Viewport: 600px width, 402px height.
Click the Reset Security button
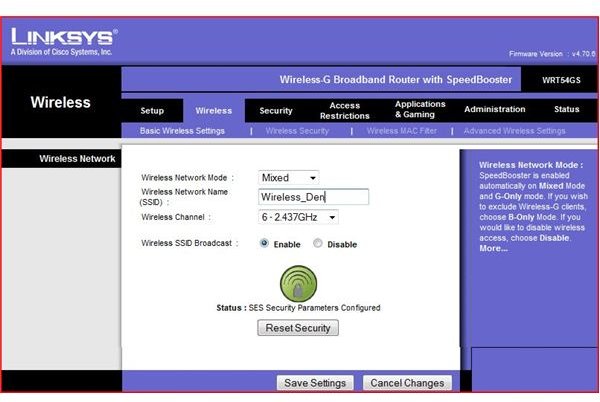click(298, 328)
